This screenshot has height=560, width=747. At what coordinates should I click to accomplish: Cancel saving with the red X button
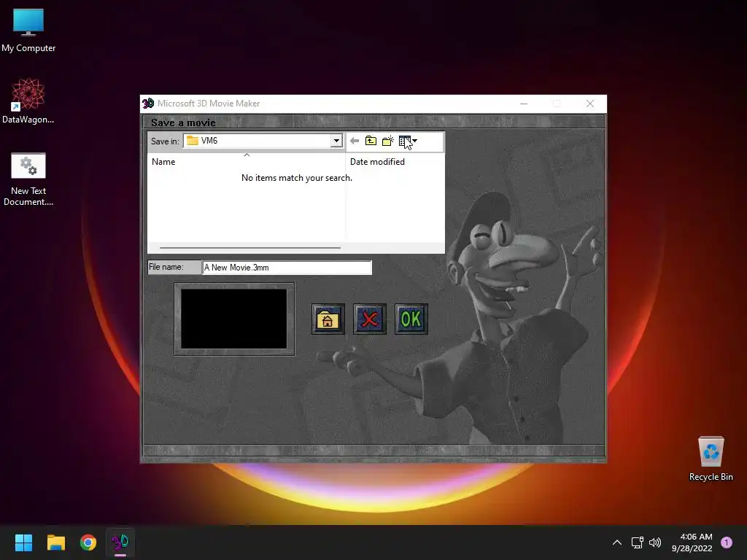(370, 319)
